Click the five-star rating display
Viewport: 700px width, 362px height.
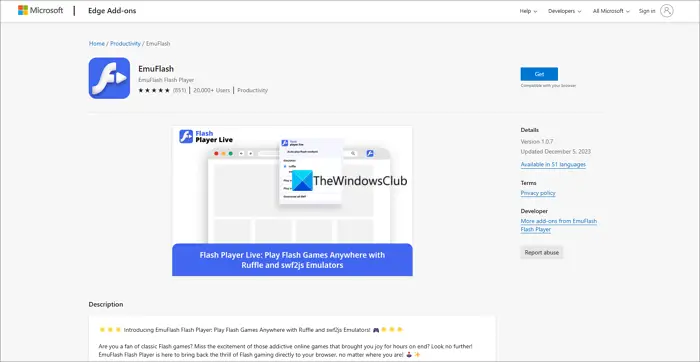pyautogui.click(x=154, y=90)
